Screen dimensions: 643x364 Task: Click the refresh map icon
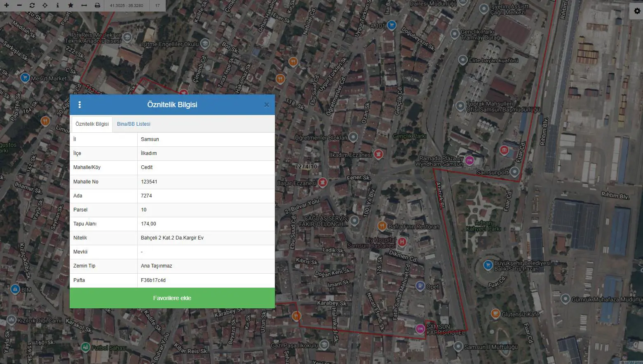click(32, 5)
